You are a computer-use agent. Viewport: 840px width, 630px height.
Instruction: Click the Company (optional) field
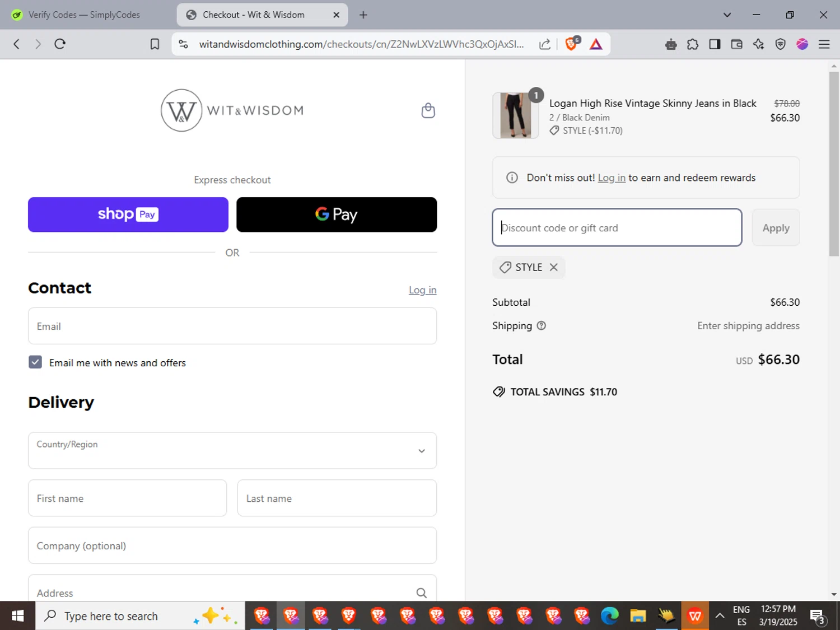[x=232, y=545]
